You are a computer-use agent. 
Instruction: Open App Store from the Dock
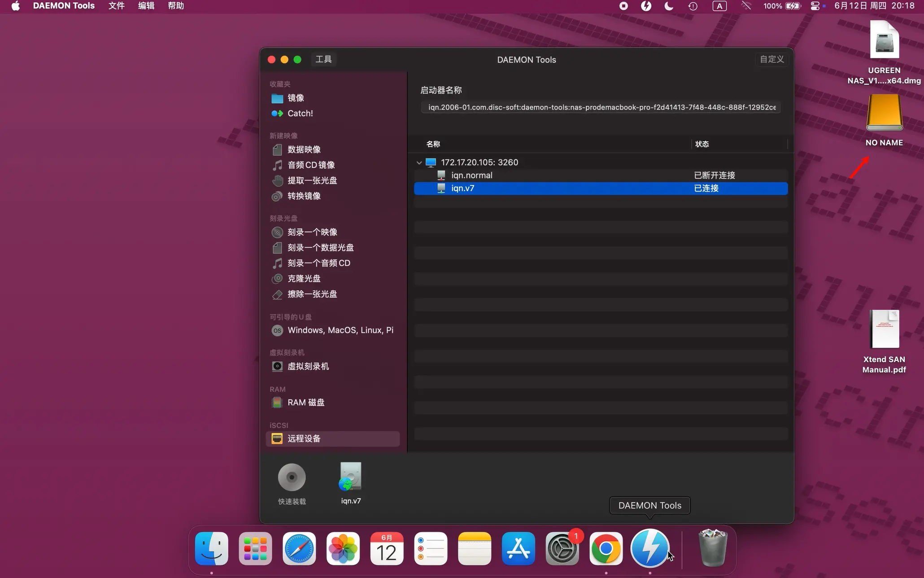tap(519, 548)
